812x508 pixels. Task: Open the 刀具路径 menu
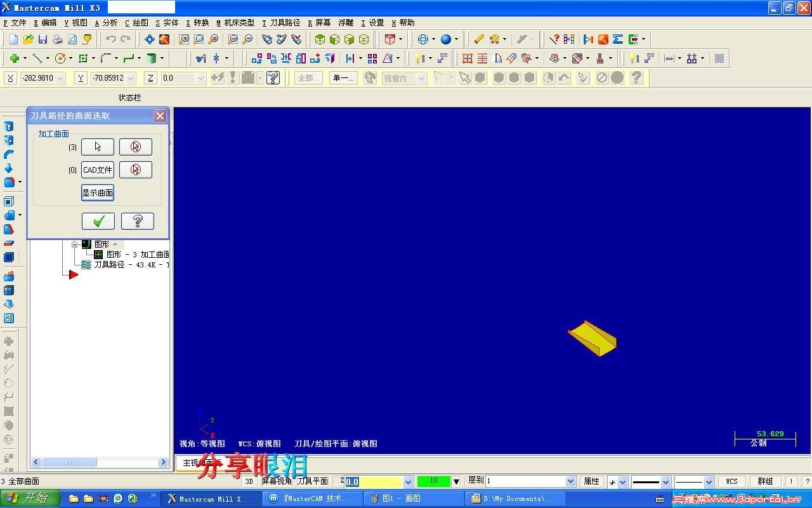tap(281, 23)
